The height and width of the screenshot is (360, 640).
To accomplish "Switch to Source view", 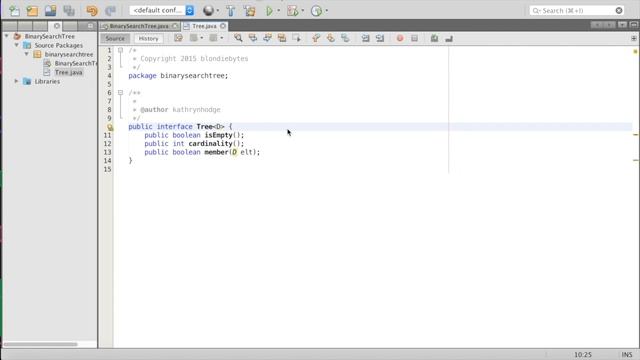I will tap(115, 38).
